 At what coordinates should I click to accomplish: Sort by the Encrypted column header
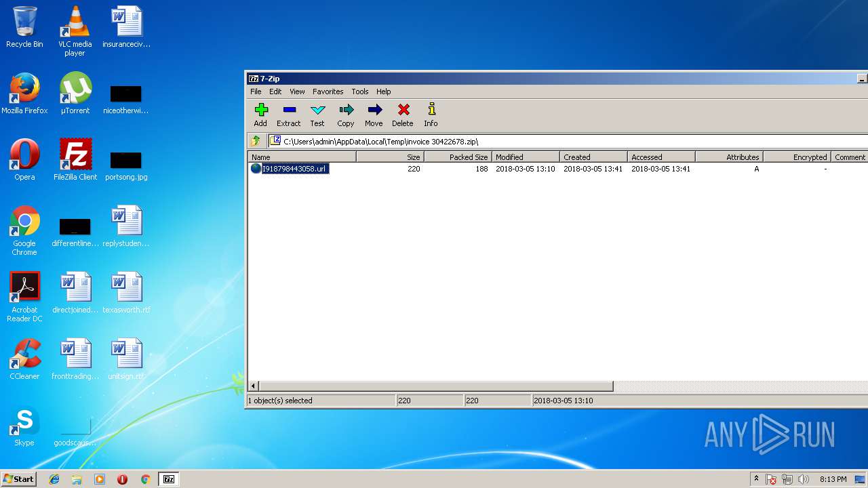(x=797, y=157)
